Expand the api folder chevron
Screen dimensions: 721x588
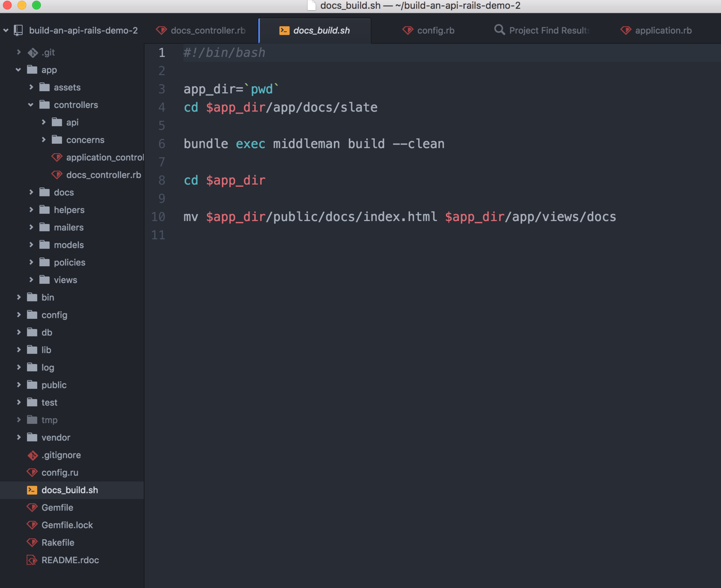point(44,122)
